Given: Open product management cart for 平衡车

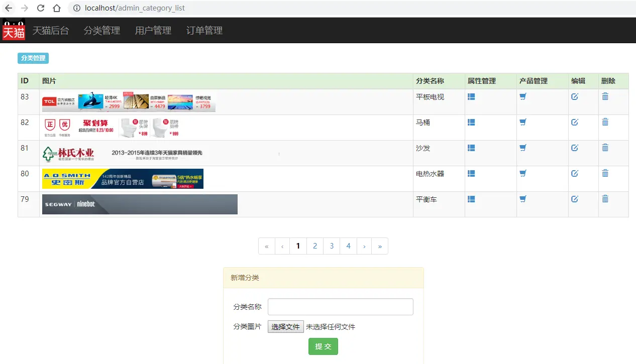Looking at the screenshot, I should point(523,199).
